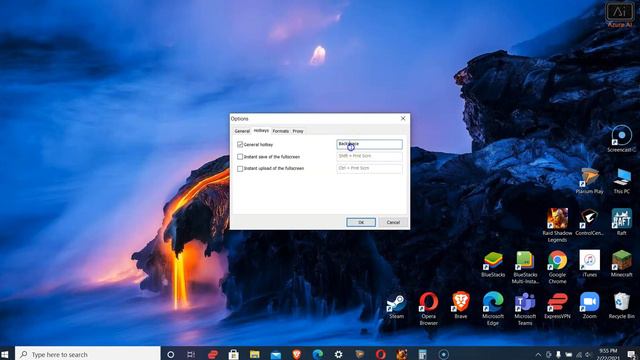This screenshot has width=640, height=360.
Task: Open the Formats tab
Action: (x=280, y=131)
